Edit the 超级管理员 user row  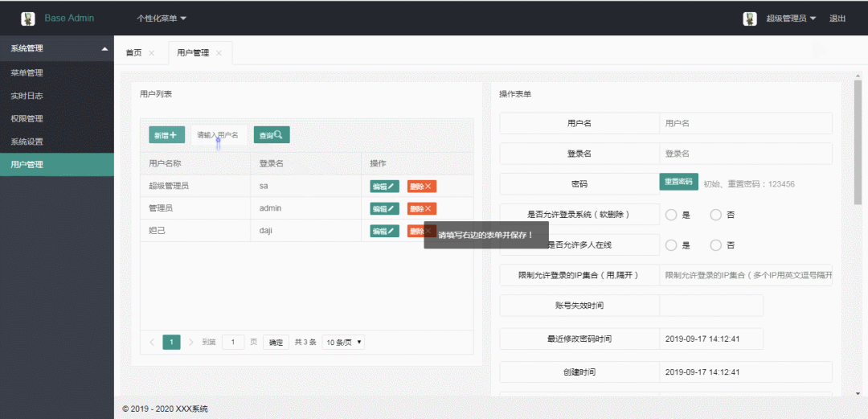pos(385,187)
